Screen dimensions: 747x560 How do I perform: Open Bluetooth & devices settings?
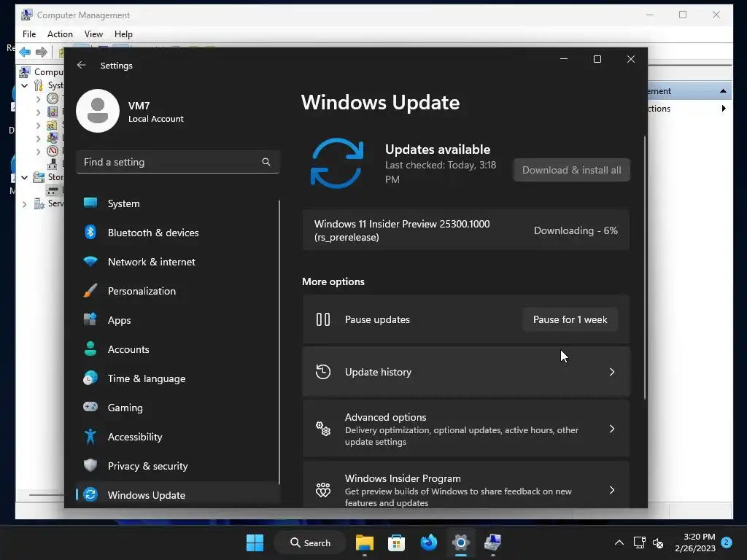[177, 233]
